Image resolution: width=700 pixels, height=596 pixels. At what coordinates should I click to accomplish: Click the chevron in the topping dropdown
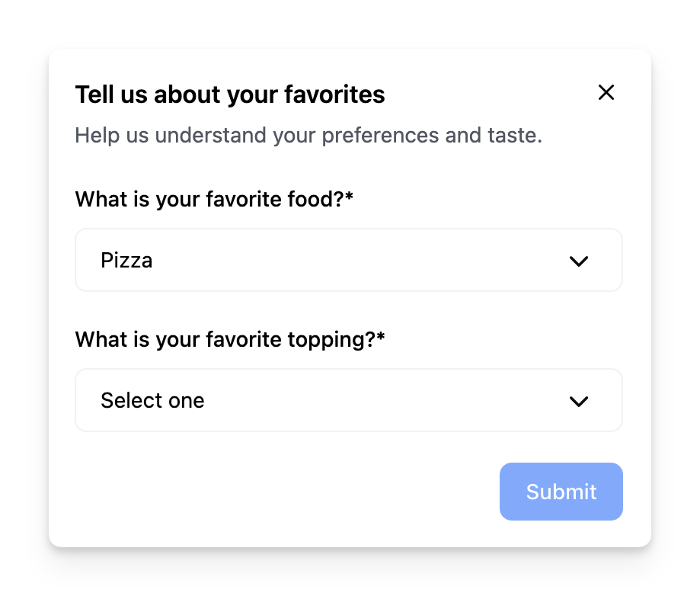[x=579, y=401]
